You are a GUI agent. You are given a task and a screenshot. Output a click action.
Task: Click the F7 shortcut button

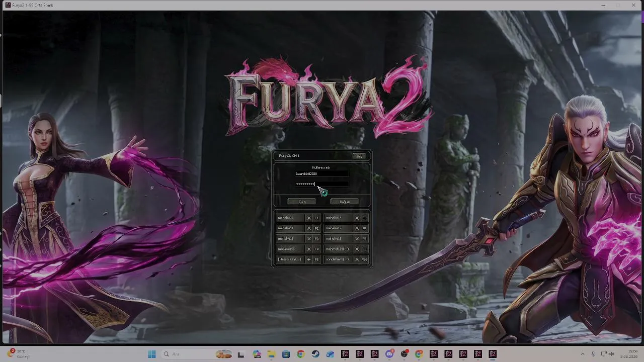tap(365, 228)
